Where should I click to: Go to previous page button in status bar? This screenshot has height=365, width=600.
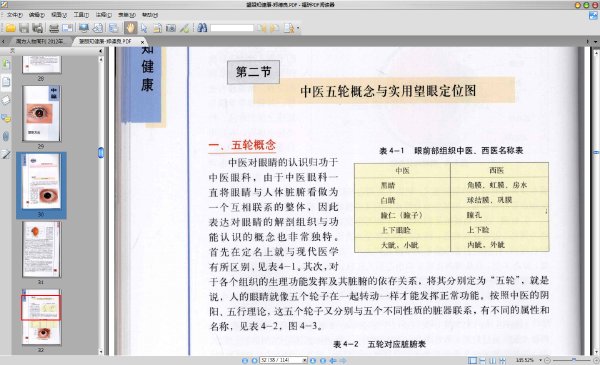254,360
